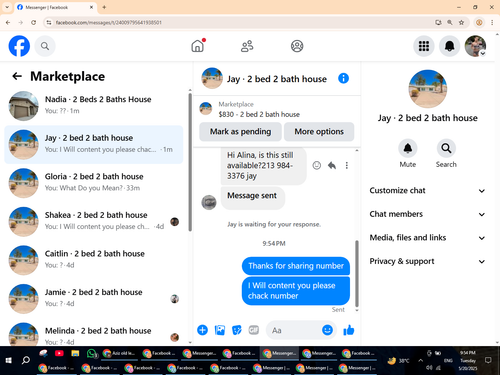The image size is (500, 375).
Task: Choose a GIF icon in composer
Action: (254, 330)
